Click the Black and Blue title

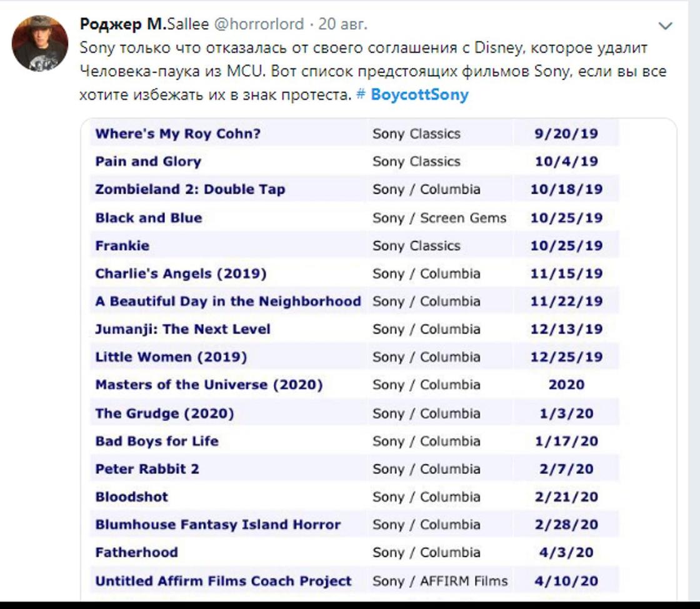tap(149, 218)
